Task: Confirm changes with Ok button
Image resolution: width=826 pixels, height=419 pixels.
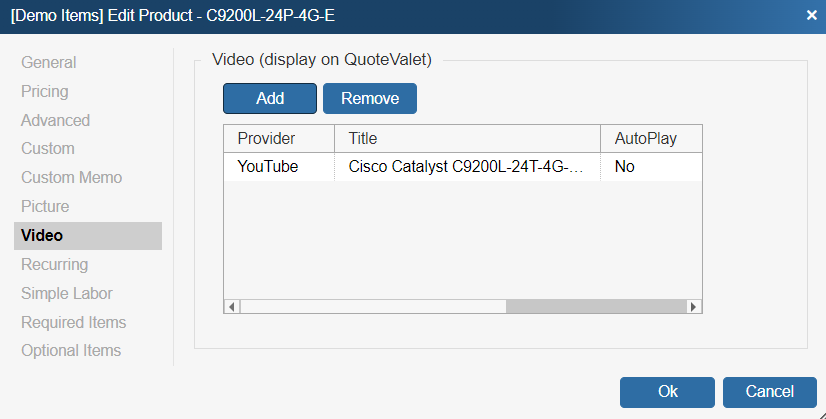Action: (667, 392)
